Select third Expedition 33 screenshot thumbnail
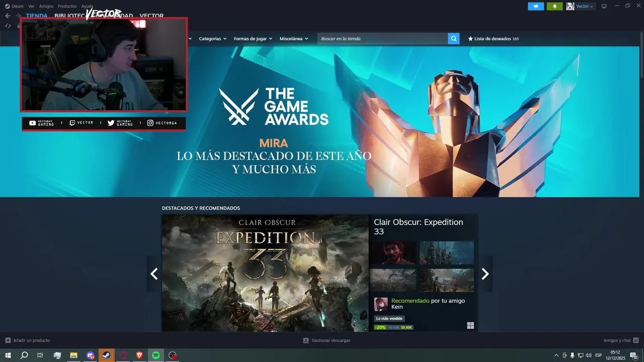This screenshot has width=644, height=362. pos(393,281)
